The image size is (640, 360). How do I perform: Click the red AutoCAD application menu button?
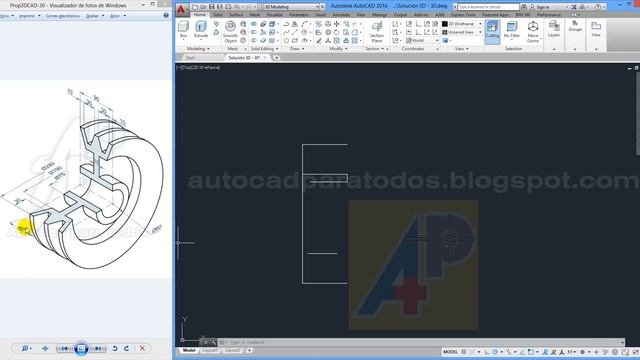pyautogui.click(x=182, y=9)
